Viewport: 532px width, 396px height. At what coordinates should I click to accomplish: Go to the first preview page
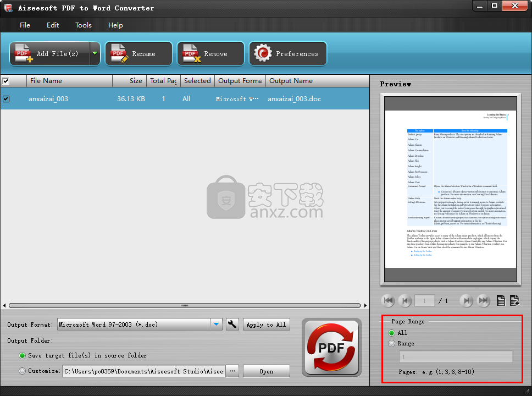(x=389, y=300)
